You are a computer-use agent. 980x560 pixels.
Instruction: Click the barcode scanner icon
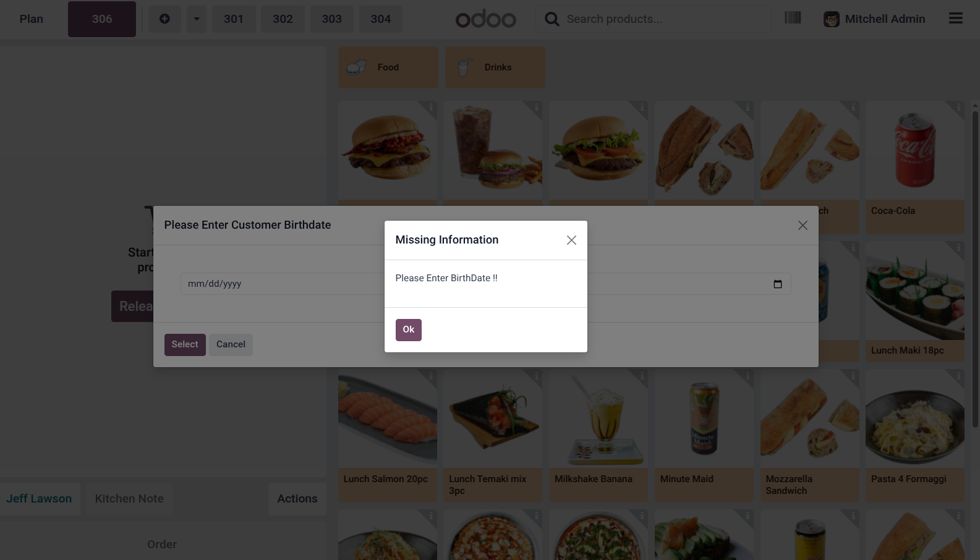[793, 17]
